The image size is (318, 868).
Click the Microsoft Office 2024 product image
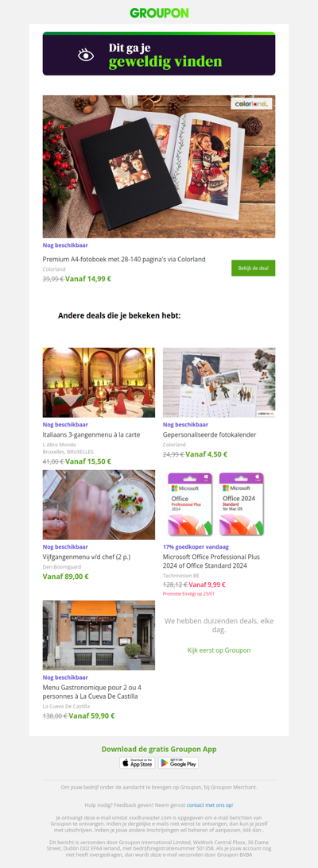[219, 505]
